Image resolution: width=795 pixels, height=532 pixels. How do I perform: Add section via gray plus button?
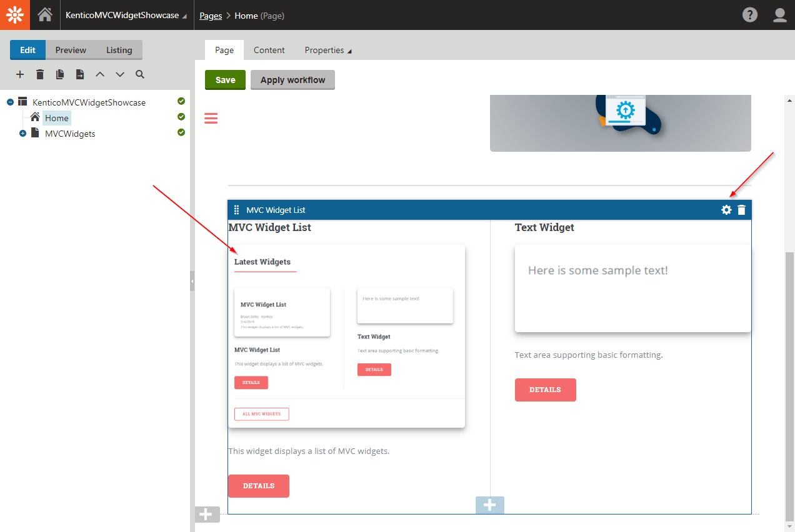(x=207, y=515)
